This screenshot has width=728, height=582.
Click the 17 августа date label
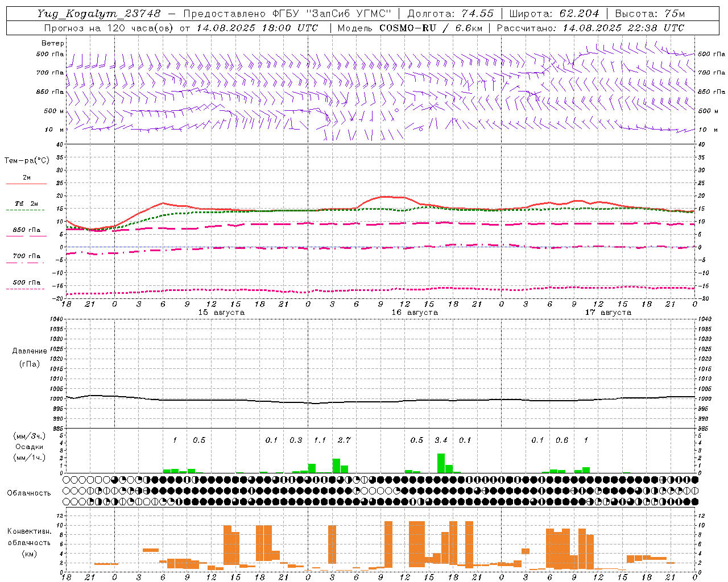coord(608,313)
